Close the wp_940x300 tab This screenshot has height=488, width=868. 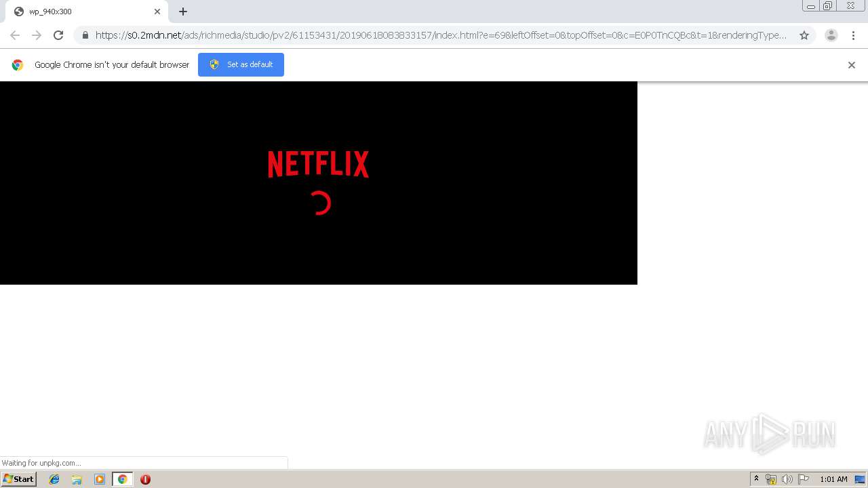click(x=157, y=12)
